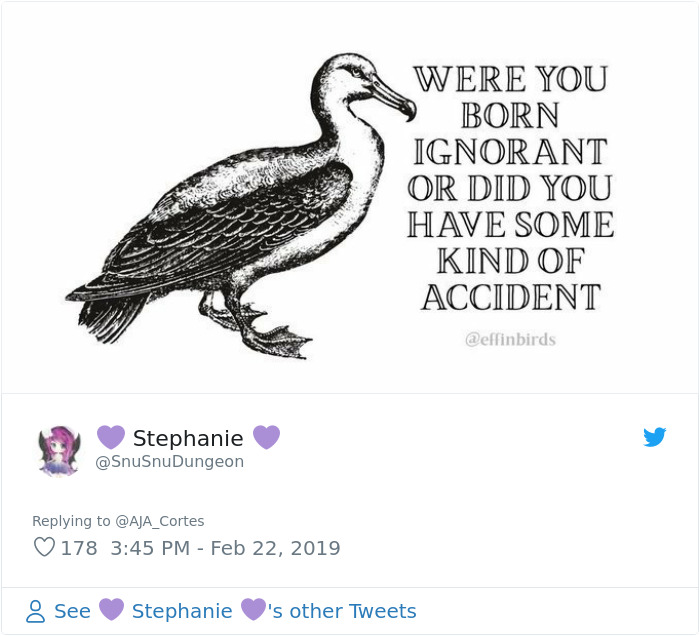Click purple heart after header name Stephanie
Screen dimensions: 700x636
tap(266, 438)
